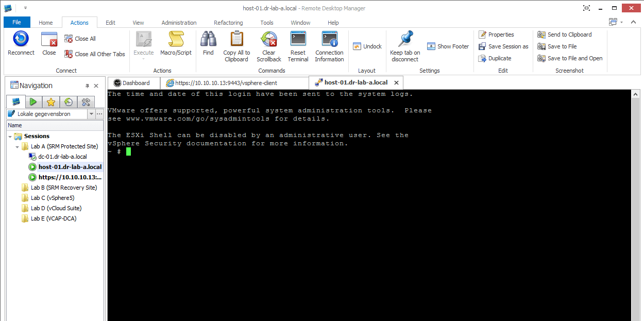Viewport: 644px width, 321px height.
Task: Click Close All in Connect group
Action: pos(80,39)
